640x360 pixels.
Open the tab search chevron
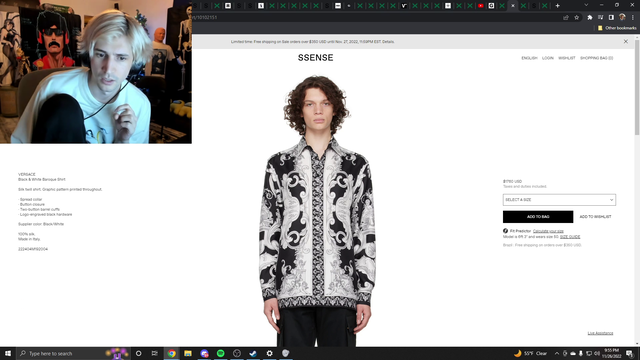[x=586, y=5]
